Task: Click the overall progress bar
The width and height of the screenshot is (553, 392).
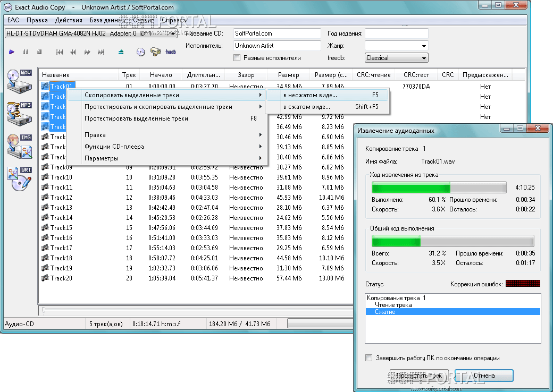Action: point(453,241)
